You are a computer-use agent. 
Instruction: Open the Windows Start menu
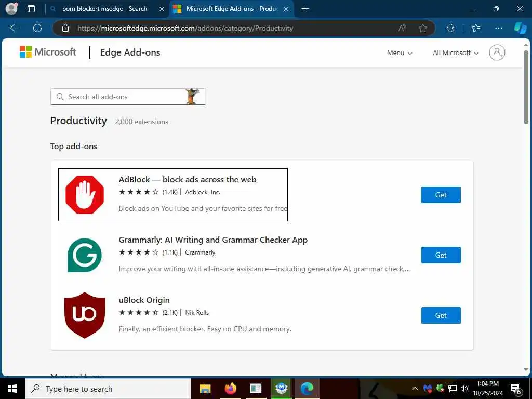(12, 389)
